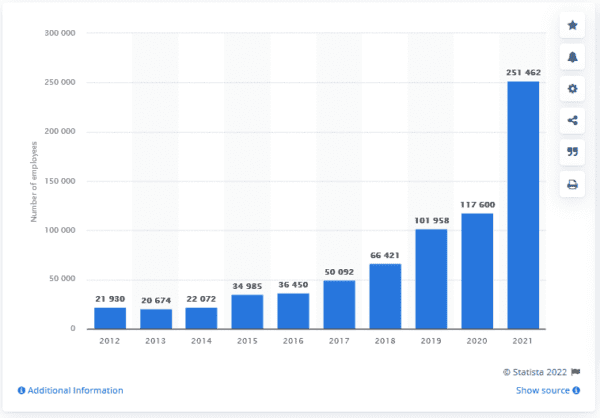
Task: Open chart settings gear icon
Action: point(572,88)
